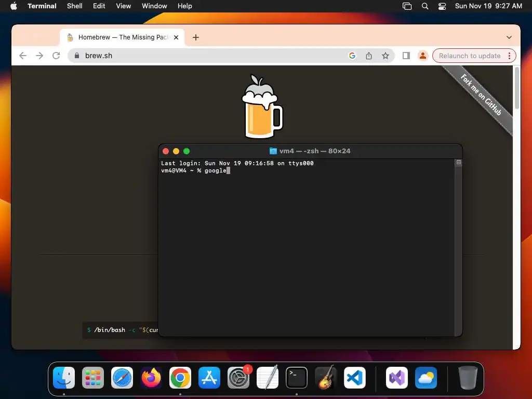Click the /bin/bash install command box
The width and height of the screenshot is (532, 399).
click(x=121, y=330)
